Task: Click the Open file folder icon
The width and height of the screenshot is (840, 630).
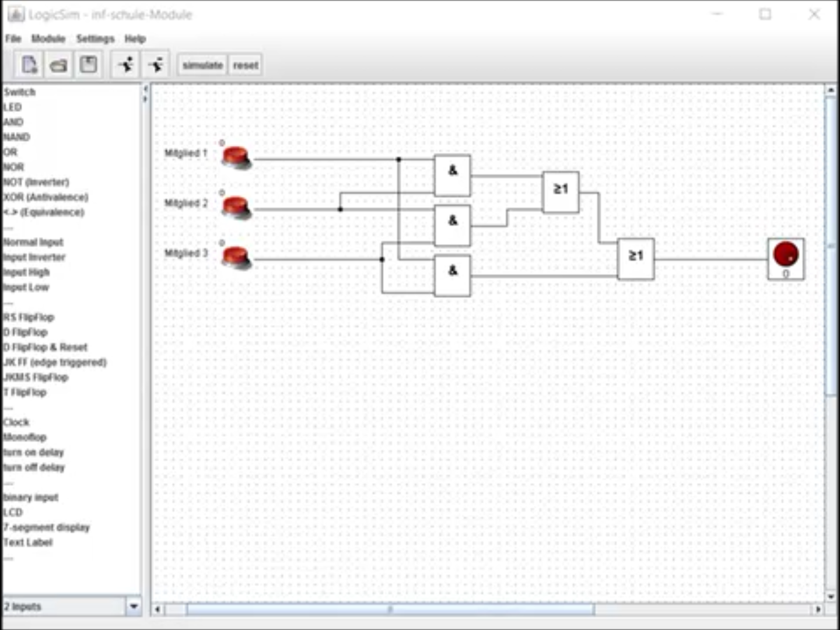Action: point(58,65)
